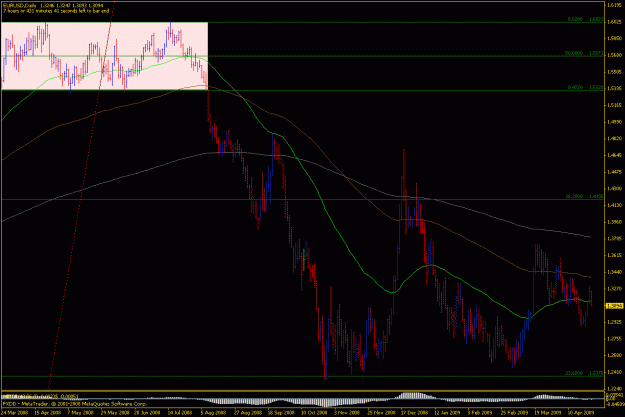625x417 pixels.
Task: Click the 18 Sep 2008 date label
Action: tap(281, 413)
